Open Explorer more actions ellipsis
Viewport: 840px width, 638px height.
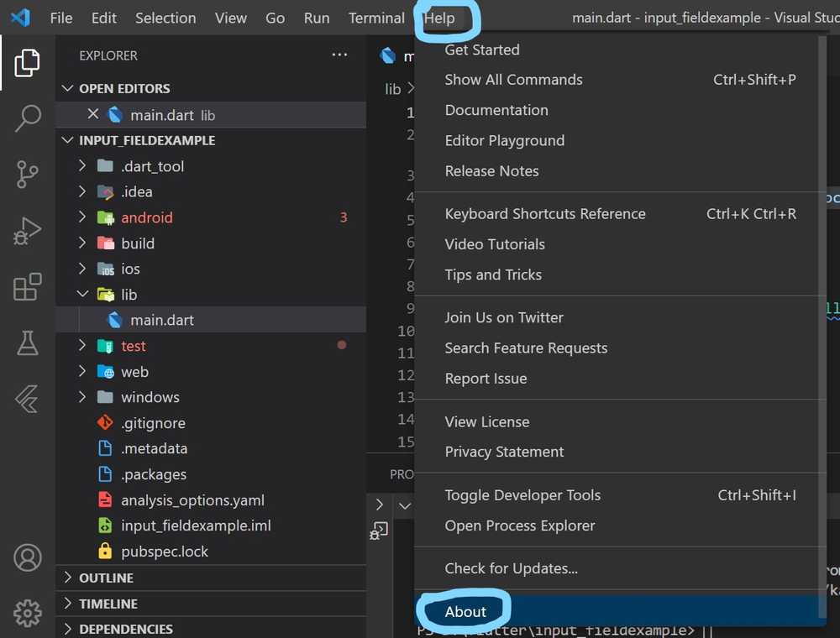click(339, 55)
